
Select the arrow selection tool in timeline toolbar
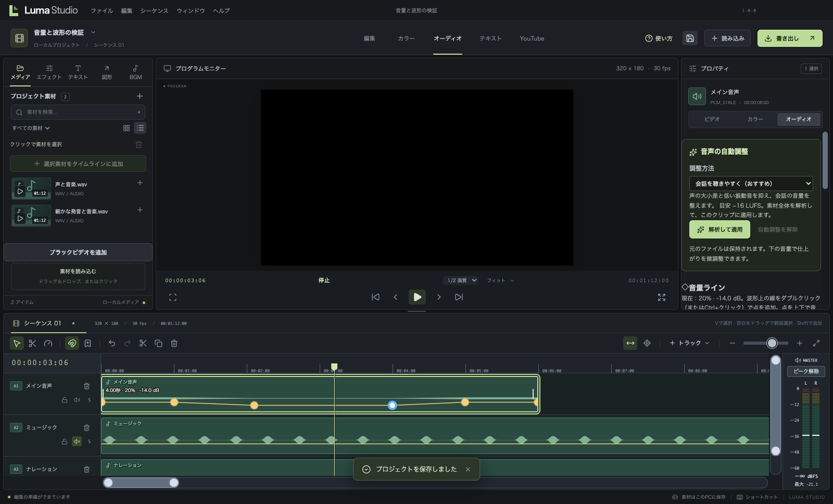click(x=17, y=343)
